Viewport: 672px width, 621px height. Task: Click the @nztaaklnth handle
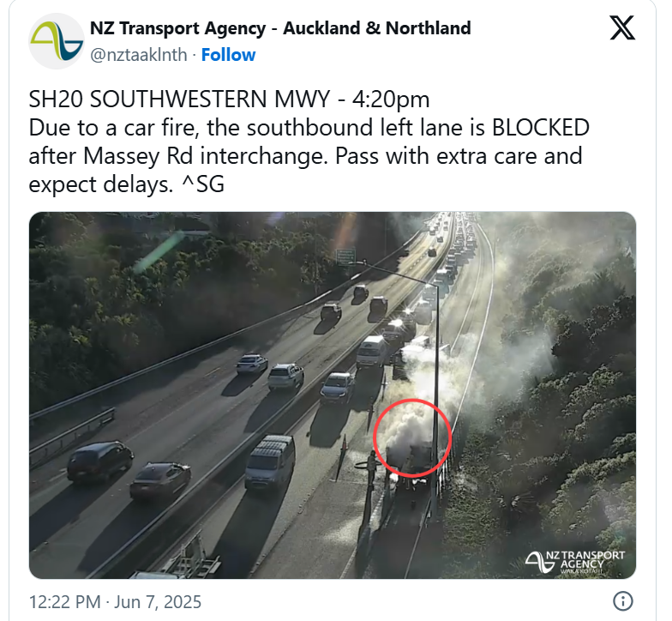139,55
